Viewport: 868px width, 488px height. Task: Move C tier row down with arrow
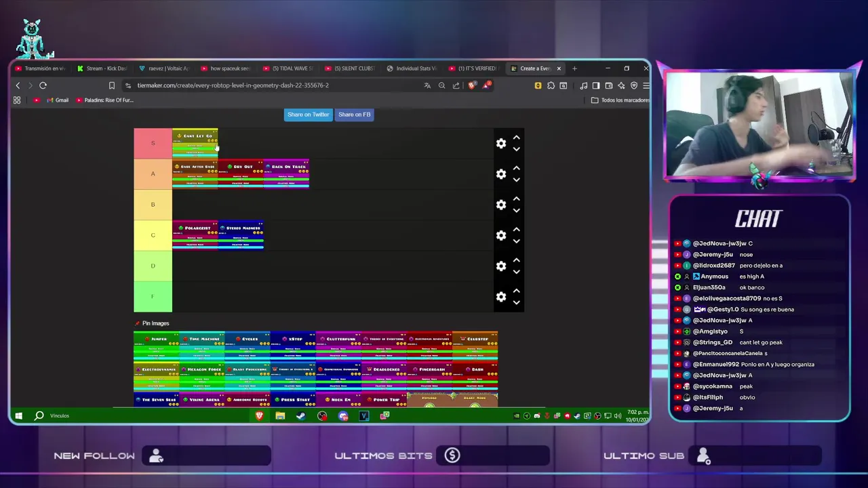pyautogui.click(x=516, y=241)
